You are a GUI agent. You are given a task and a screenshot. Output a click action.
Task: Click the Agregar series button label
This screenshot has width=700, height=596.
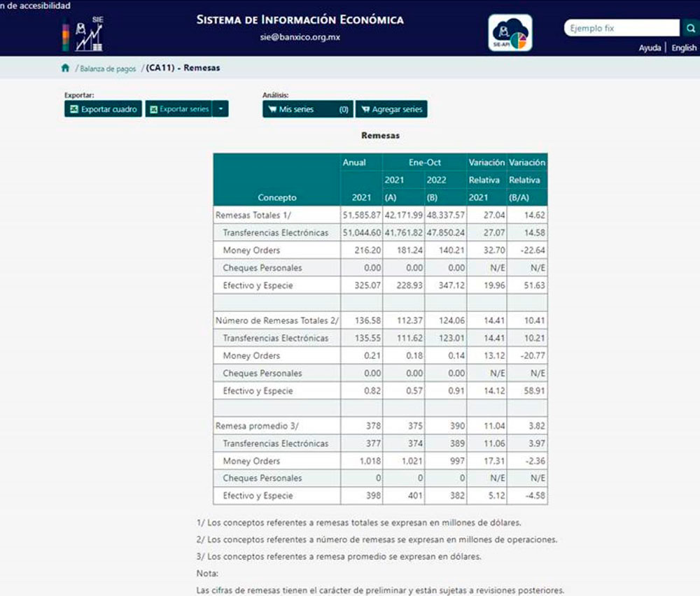[397, 109]
